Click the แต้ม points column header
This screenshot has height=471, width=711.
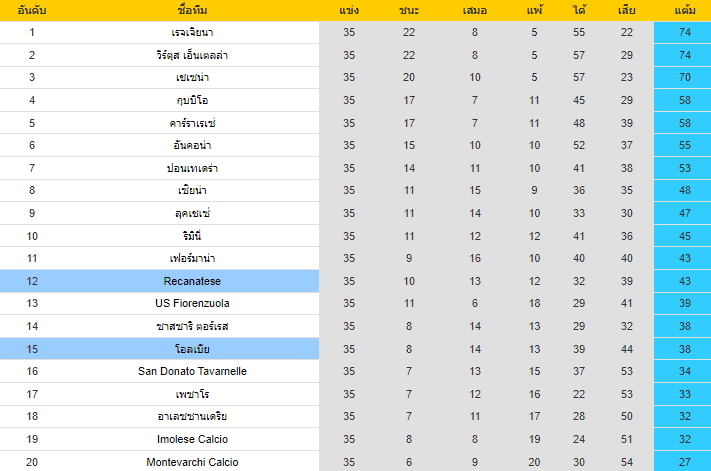(684, 10)
